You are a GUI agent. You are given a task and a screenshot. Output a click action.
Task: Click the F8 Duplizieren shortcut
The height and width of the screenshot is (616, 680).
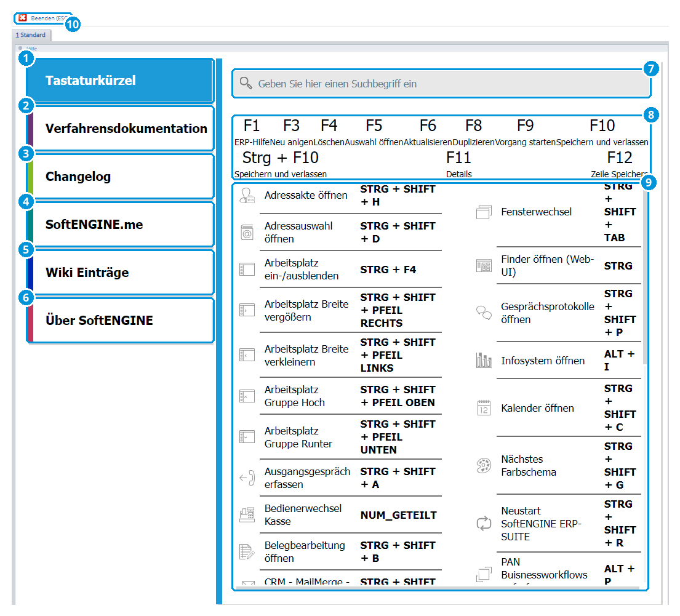click(x=474, y=133)
